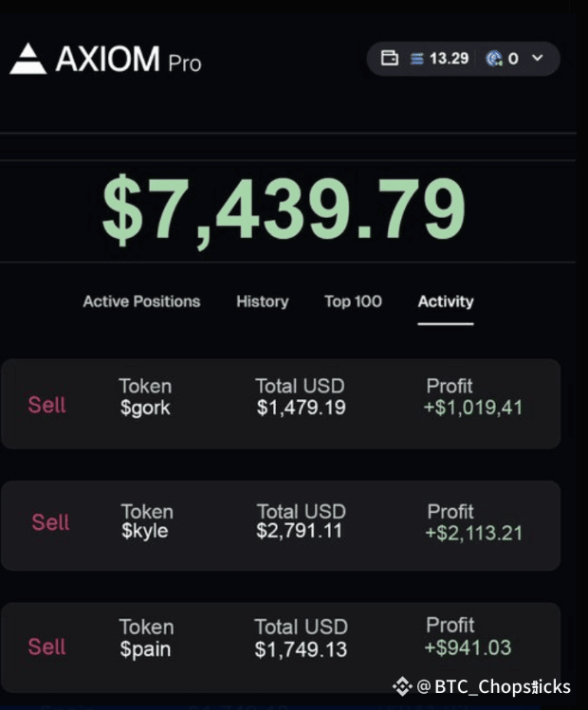Open the History tab

pyautogui.click(x=263, y=301)
